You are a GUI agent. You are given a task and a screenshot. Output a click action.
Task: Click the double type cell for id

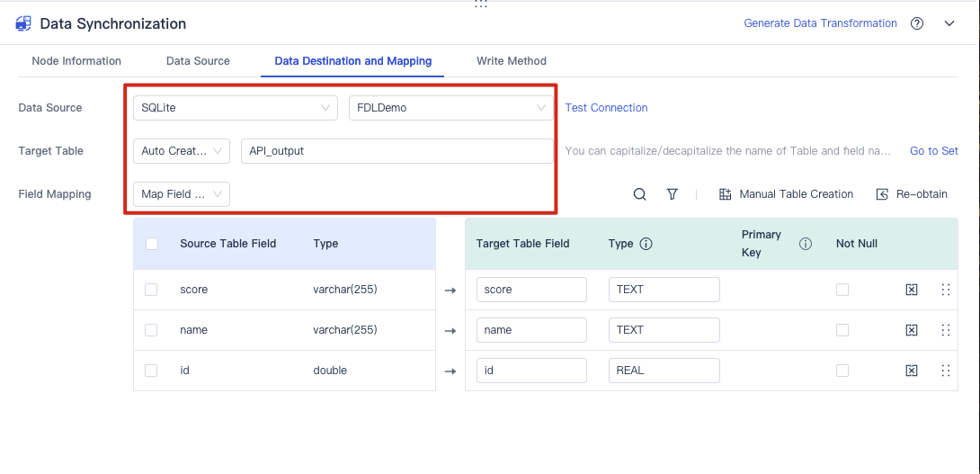click(x=330, y=371)
